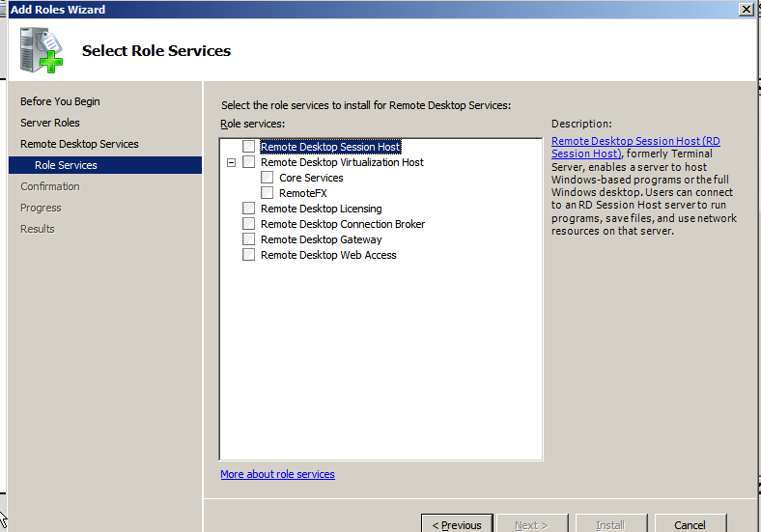Screen dimensions: 761x532
Task: Click the Select Role Services heading
Action: click(x=156, y=50)
